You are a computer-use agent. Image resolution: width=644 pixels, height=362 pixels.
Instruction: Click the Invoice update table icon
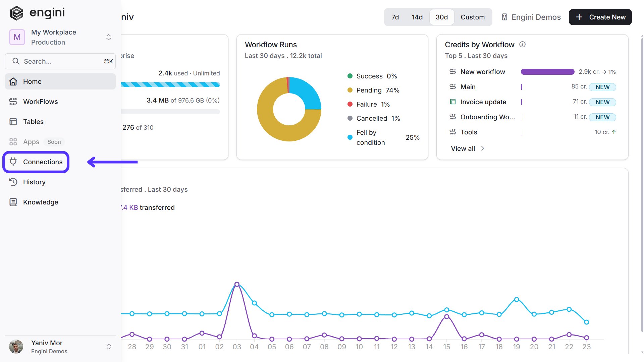pyautogui.click(x=452, y=102)
